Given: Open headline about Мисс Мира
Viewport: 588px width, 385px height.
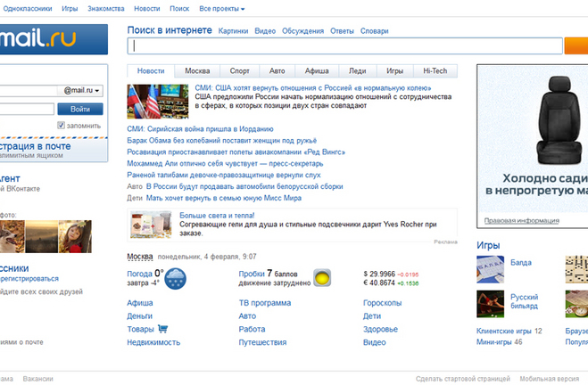Looking at the screenshot, I should coord(224,198).
